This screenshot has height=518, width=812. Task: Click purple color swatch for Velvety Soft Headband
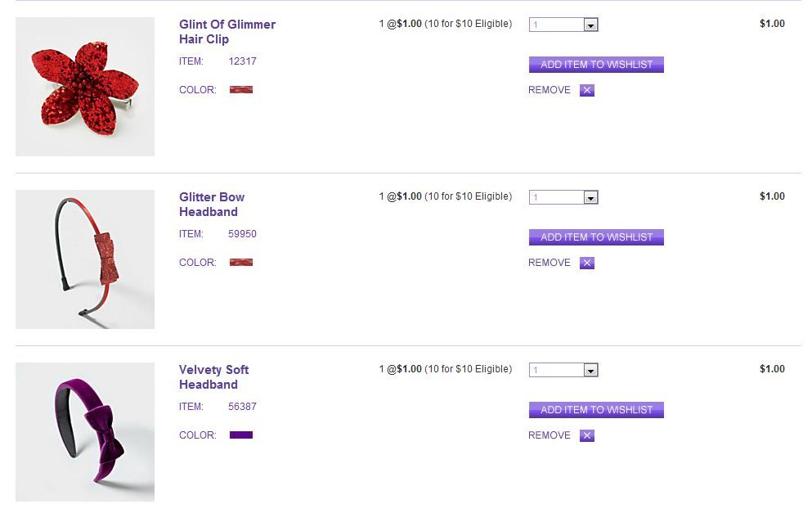coord(241,435)
